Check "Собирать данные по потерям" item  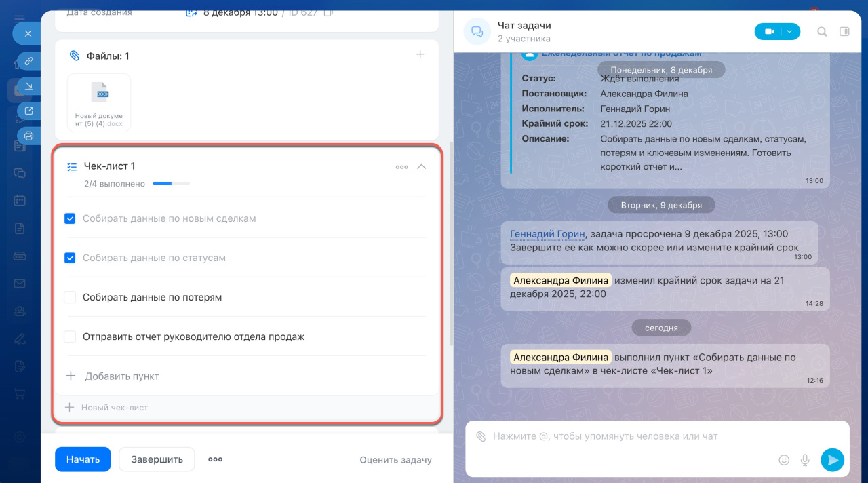(70, 297)
